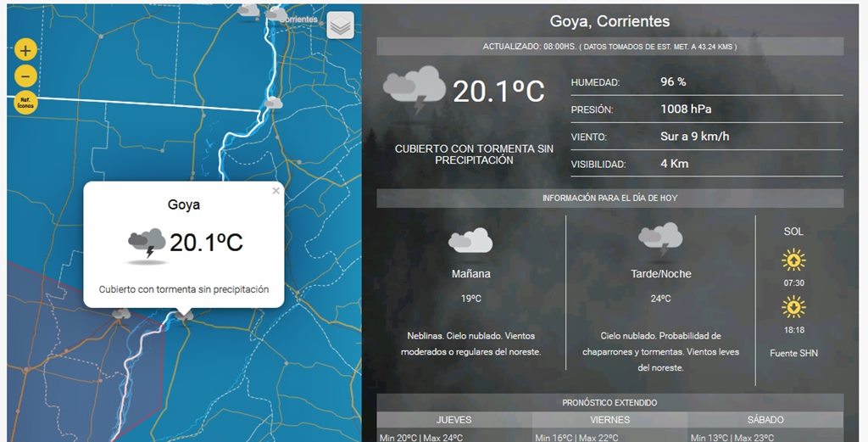Collapse the INFORMACIÓN PARA EL DÍA DE HOY header
Viewport: 868px width, 442px height.
pyautogui.click(x=609, y=198)
